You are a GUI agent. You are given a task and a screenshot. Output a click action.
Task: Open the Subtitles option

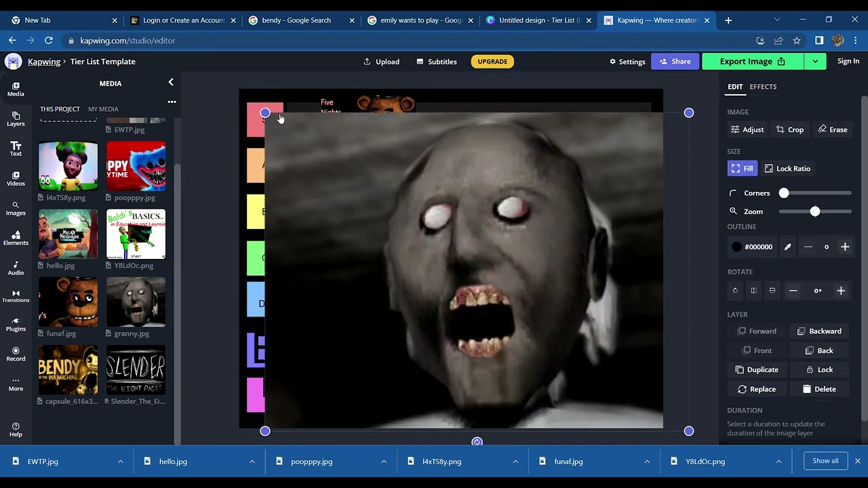tap(436, 62)
